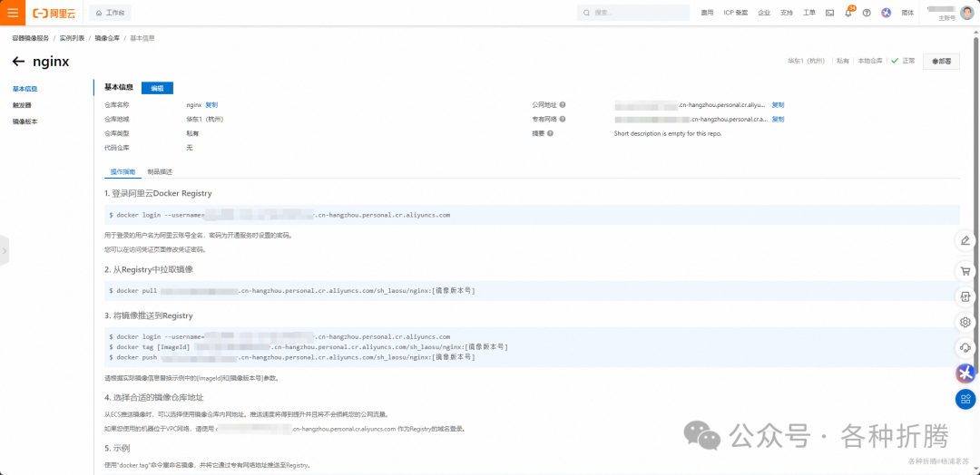This screenshot has height=475, width=980.
Task: Click help icon next to 摘要
Action: tap(551, 133)
